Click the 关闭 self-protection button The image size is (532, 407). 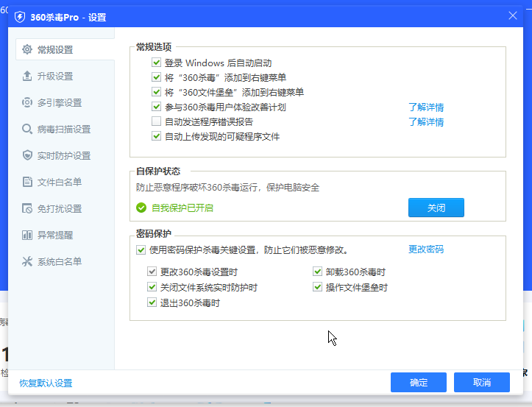click(x=436, y=208)
